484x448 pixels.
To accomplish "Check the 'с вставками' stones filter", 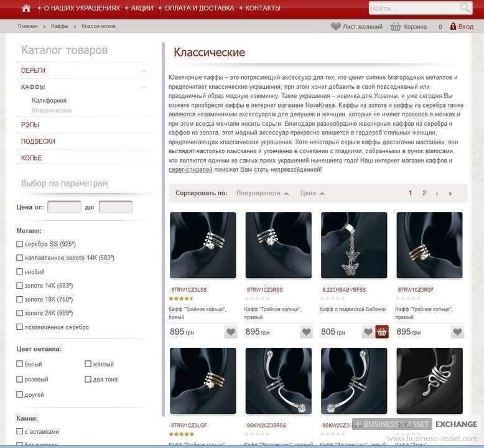I will point(19,431).
